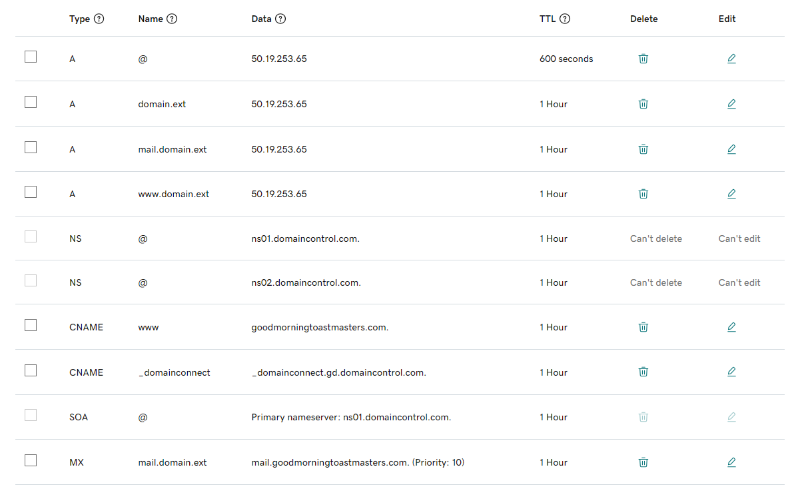This screenshot has height=496, width=800.
Task: Edit the MX record for mail.domain.ext
Action: click(731, 462)
